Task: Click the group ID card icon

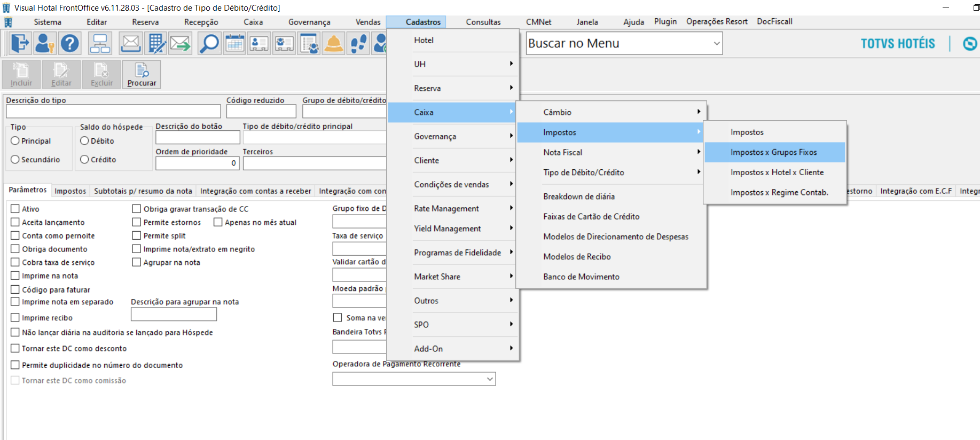Action: click(x=284, y=43)
